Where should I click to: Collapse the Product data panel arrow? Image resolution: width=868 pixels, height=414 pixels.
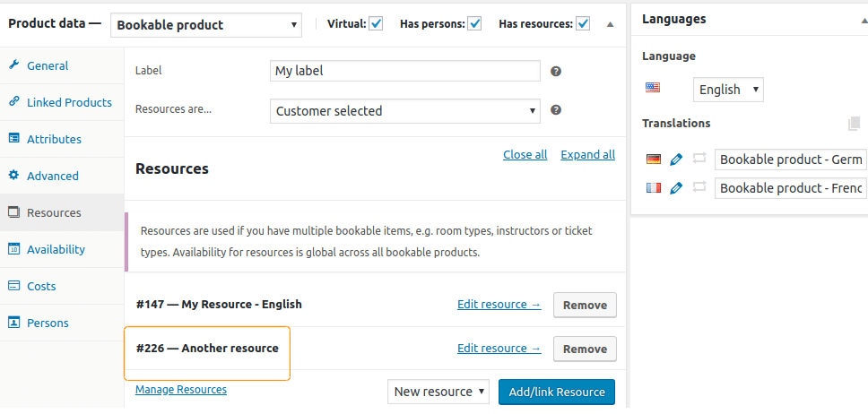pyautogui.click(x=610, y=24)
